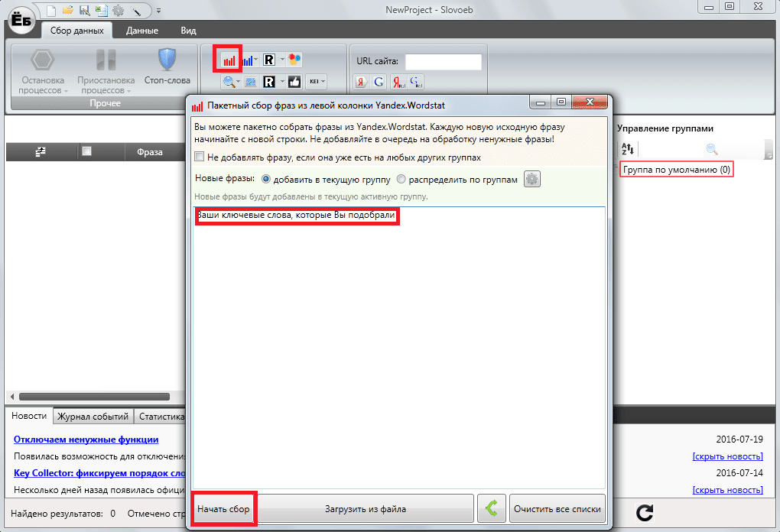Open the magnifier icon dropdown arrow
This screenshot has width=780, height=532.
239,82
